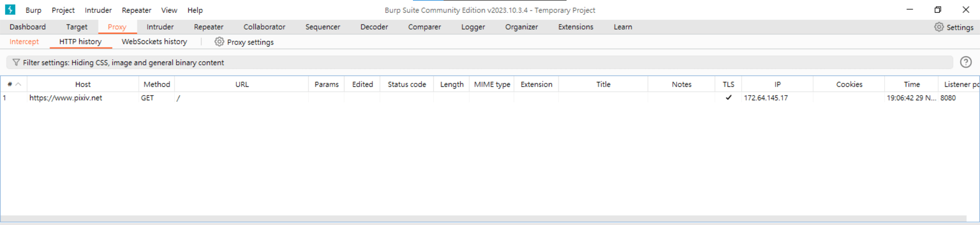Sort by the Method column header
980x226 pixels.
click(157, 84)
